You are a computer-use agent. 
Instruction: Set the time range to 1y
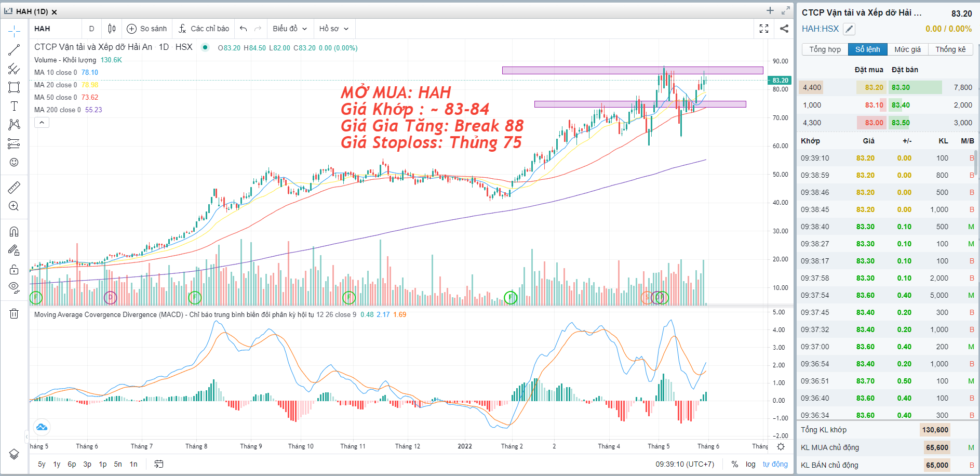click(x=57, y=464)
